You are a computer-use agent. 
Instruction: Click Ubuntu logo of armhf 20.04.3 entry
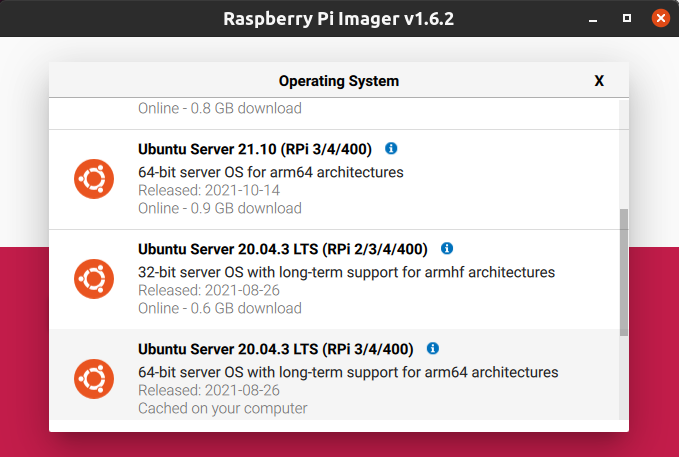pyautogui.click(x=94, y=279)
